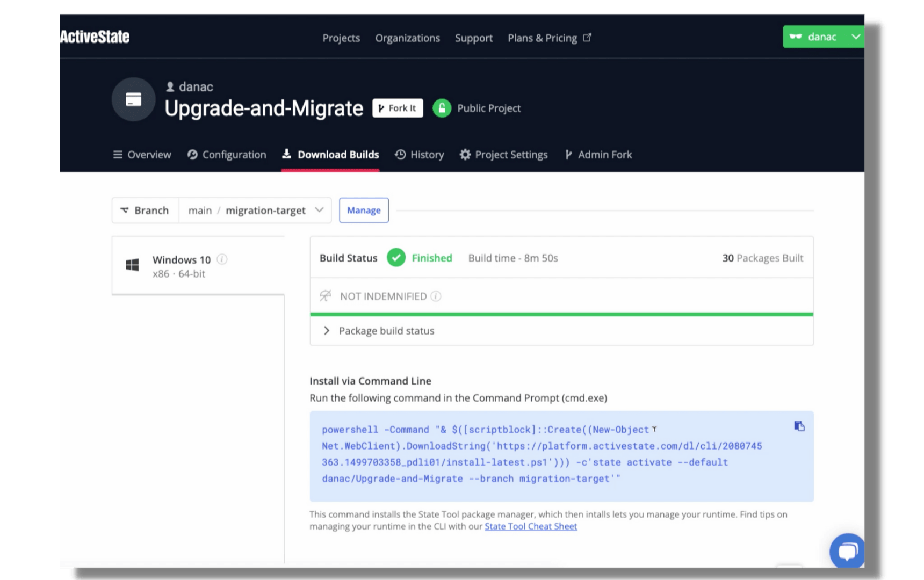Open the History tab
The height and width of the screenshot is (580, 924).
[419, 155]
